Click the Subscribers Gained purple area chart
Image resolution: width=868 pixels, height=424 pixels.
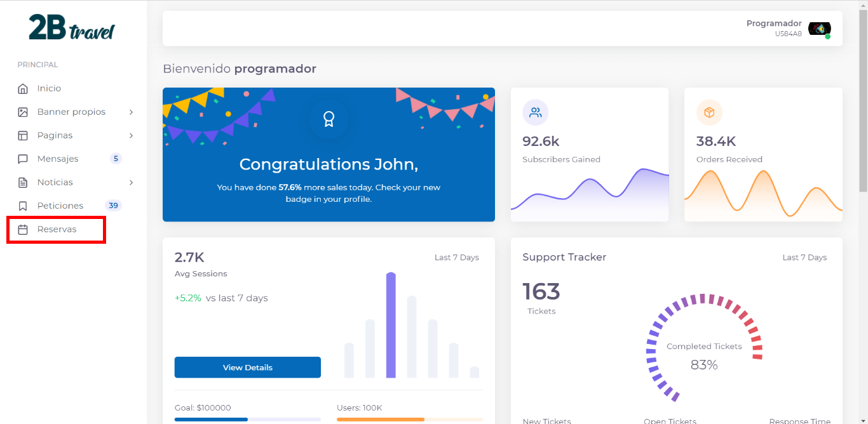click(590, 194)
